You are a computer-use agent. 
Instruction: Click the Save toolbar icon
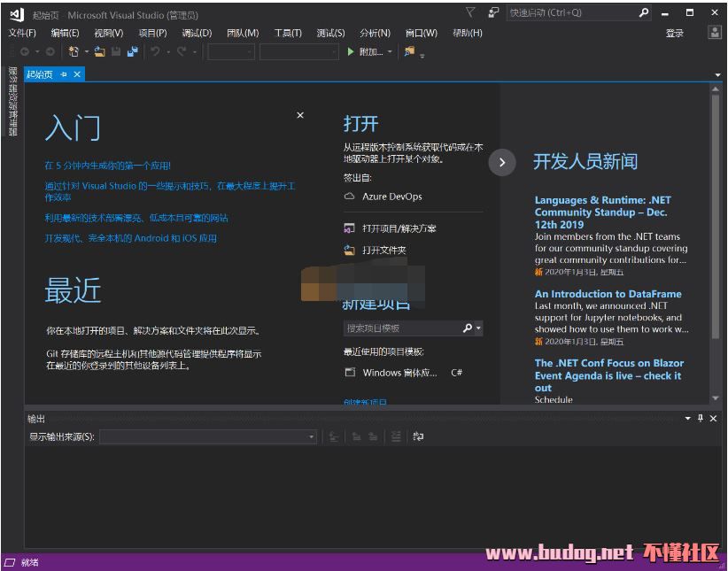(116, 51)
